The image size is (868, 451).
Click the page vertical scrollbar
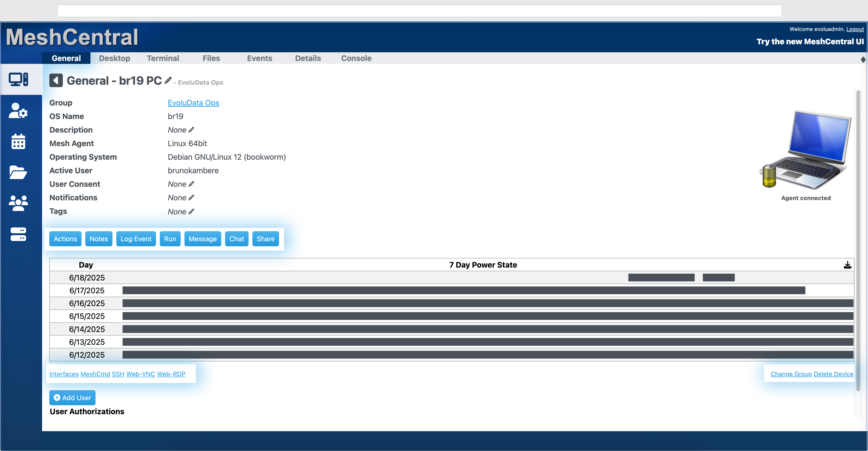click(x=858, y=241)
